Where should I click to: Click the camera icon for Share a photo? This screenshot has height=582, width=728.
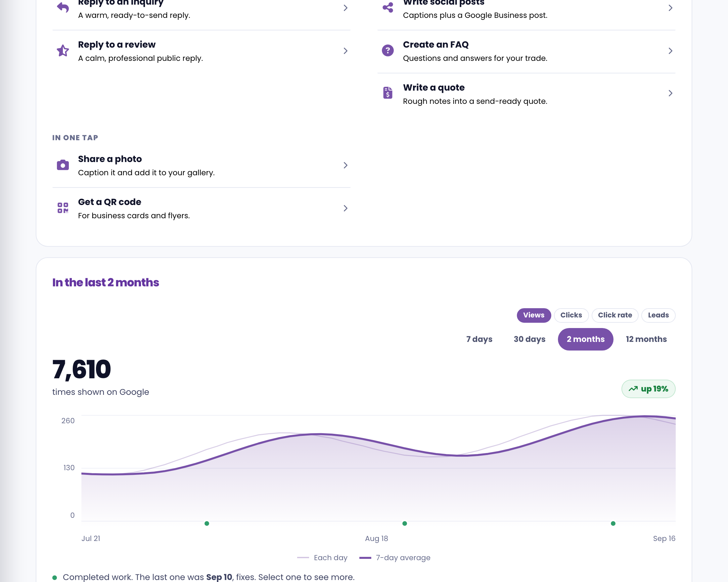pos(63,165)
